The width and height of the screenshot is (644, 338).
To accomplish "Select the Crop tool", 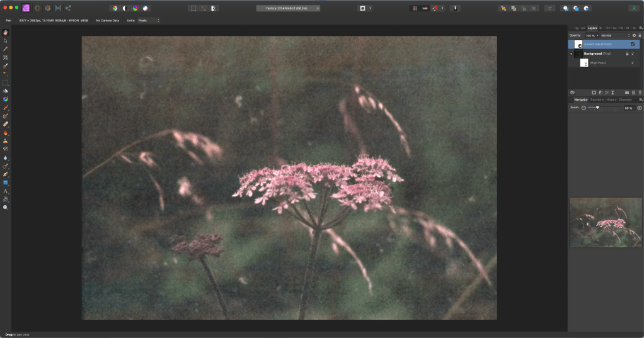I will (x=6, y=57).
